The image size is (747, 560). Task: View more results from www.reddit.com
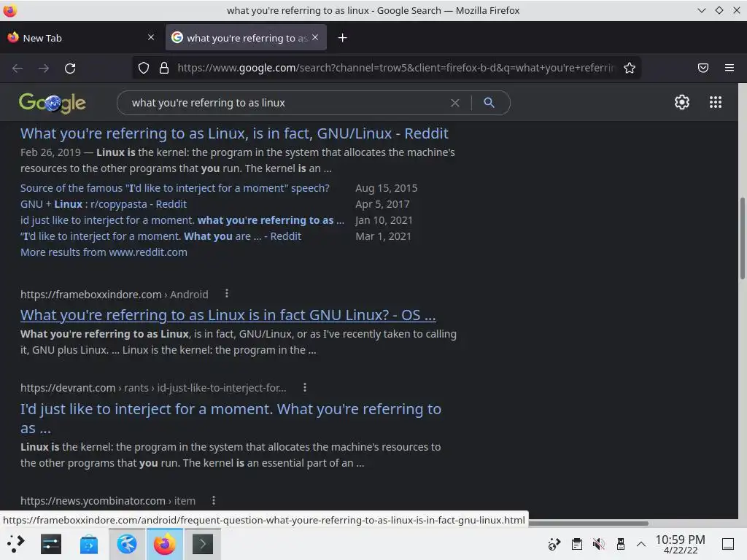tap(104, 252)
